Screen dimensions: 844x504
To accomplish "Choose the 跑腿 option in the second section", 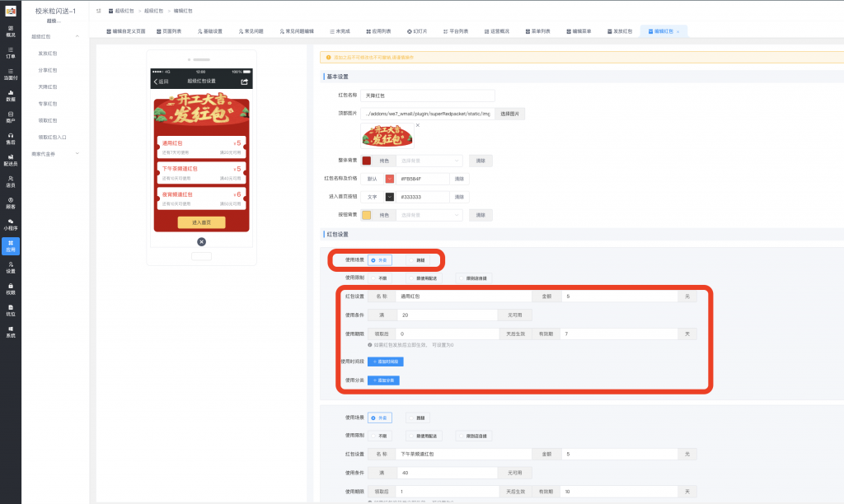I will click(x=419, y=418).
